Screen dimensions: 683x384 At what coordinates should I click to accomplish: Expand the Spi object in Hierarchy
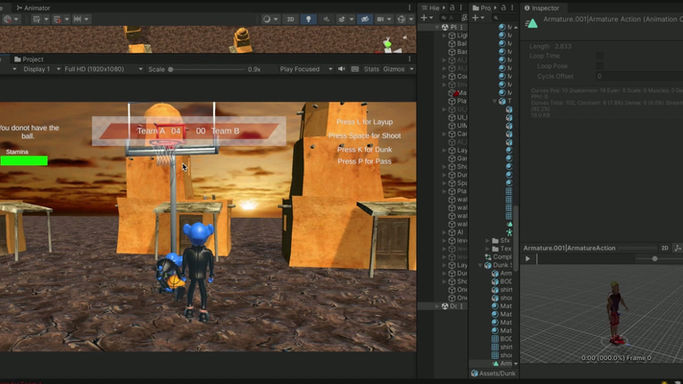[x=444, y=183]
